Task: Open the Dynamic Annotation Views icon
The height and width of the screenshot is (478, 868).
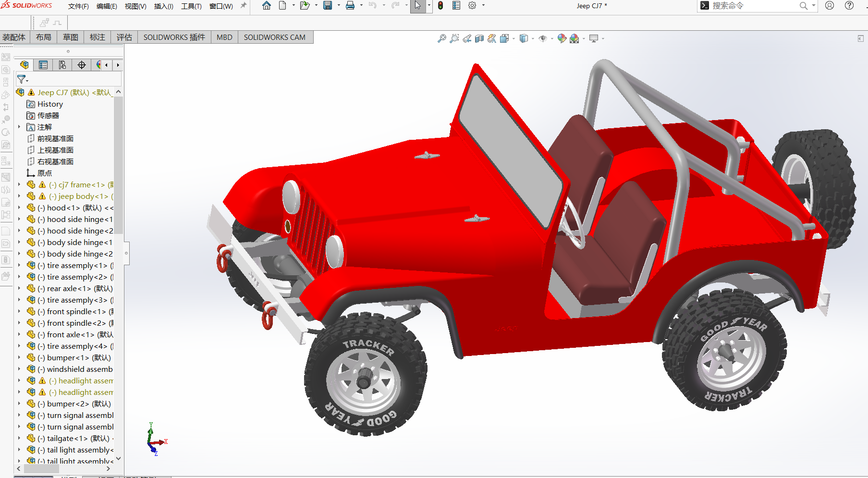Action: (x=491, y=38)
